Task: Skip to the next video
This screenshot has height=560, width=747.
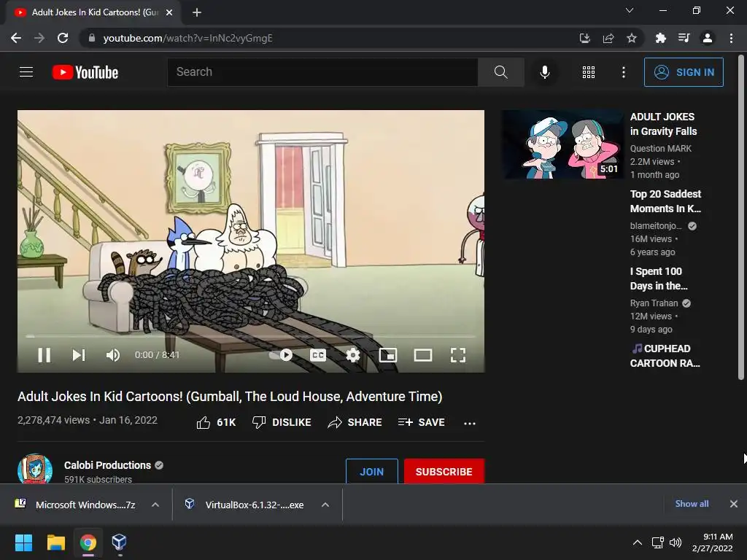Action: (79, 355)
